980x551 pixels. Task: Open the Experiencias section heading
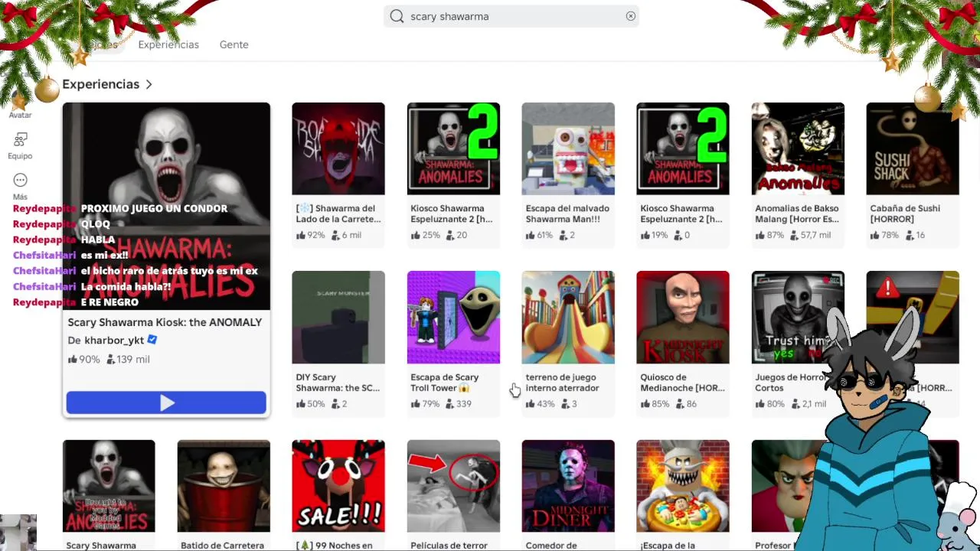pyautogui.click(x=100, y=84)
